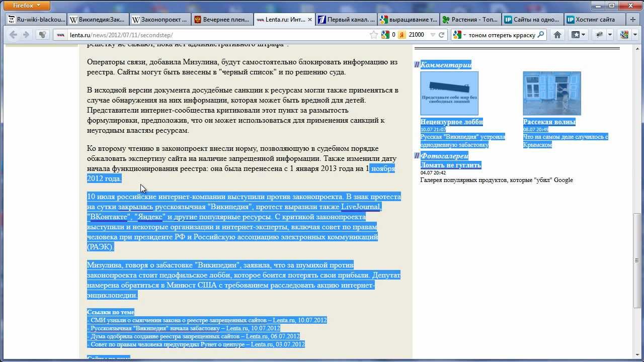This screenshot has height=362, width=644.
Task: Click the Google PageRank indicator icon
Action: point(385,35)
